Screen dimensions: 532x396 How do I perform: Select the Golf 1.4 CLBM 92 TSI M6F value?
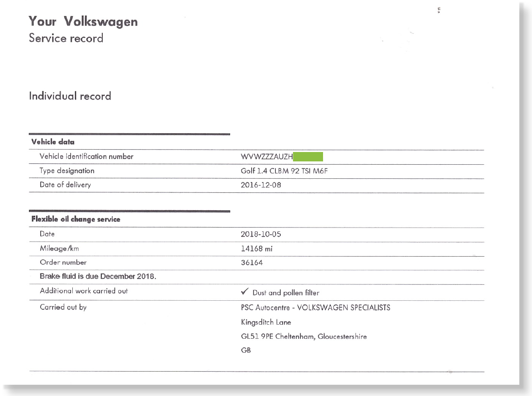click(x=284, y=171)
